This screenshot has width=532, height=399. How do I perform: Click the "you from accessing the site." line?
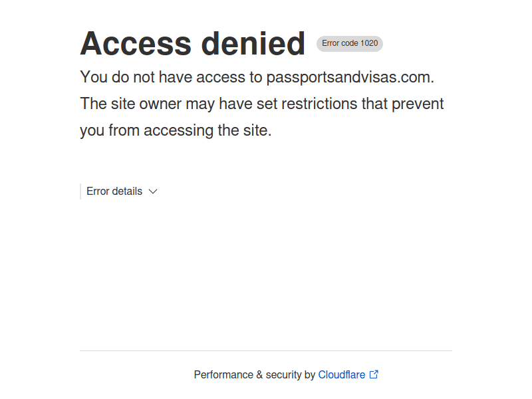click(176, 130)
